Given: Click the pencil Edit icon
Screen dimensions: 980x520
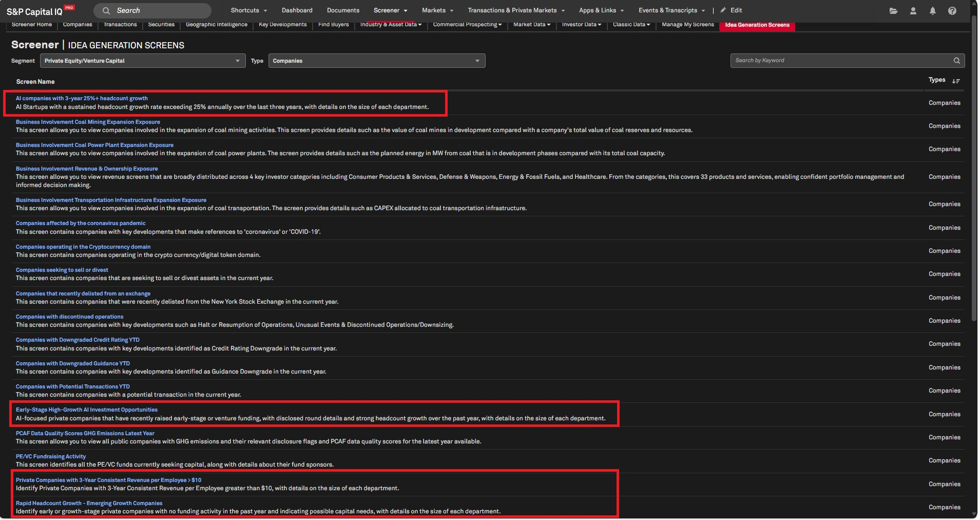Looking at the screenshot, I should (723, 10).
